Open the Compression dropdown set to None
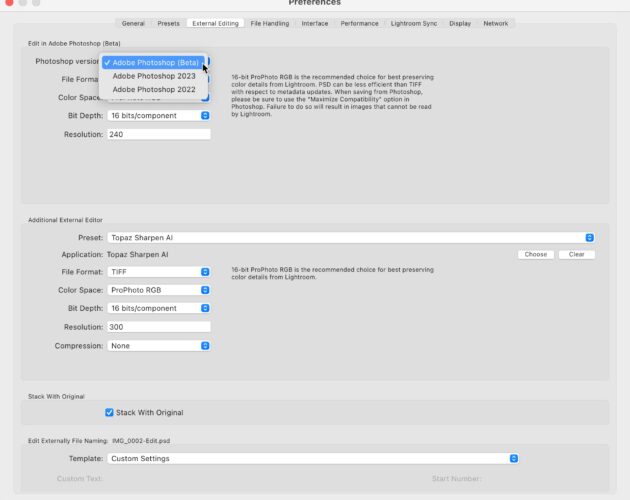630x500 pixels. [x=159, y=346]
